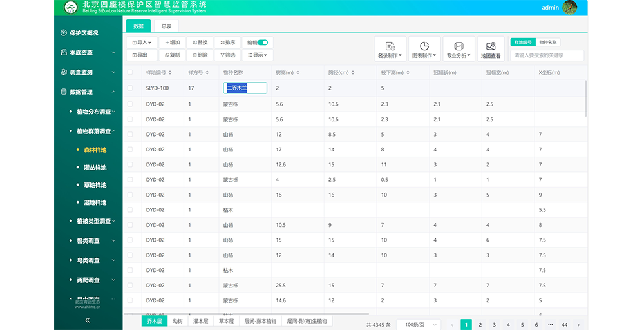
Task: Click the 筛选 filter button
Action: (x=227, y=55)
